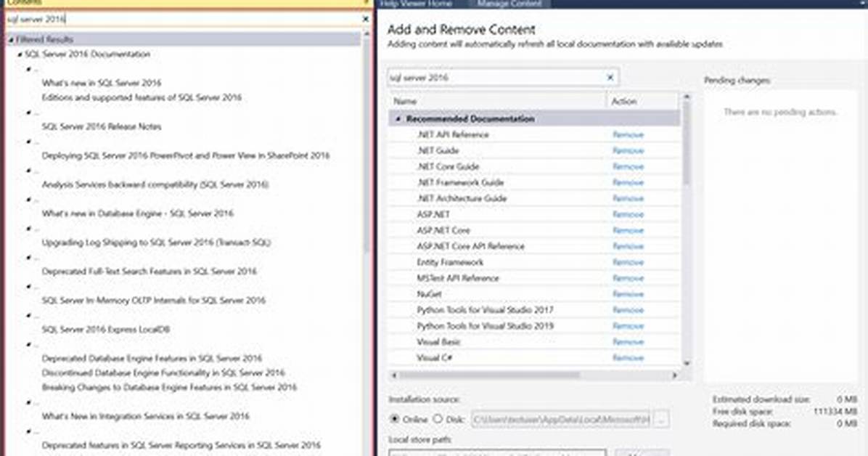
Task: Open Upgrading Log Shipping to SQL Server 2016
Action: coord(156,243)
